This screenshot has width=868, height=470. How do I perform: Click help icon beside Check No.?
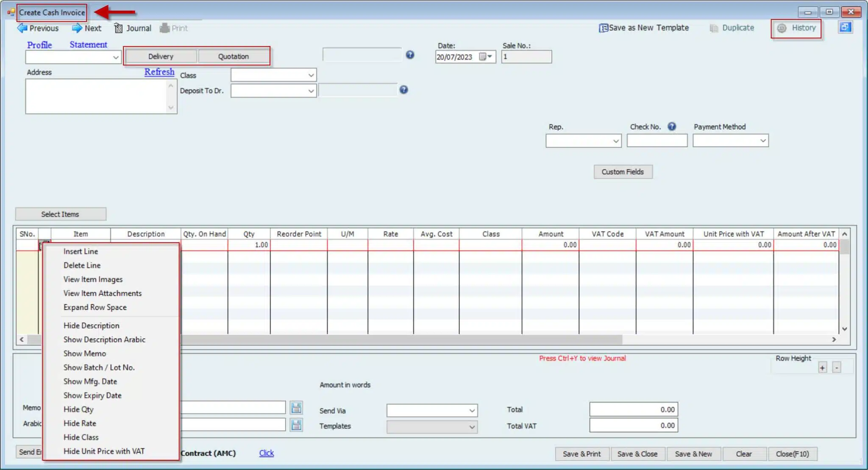tap(672, 127)
